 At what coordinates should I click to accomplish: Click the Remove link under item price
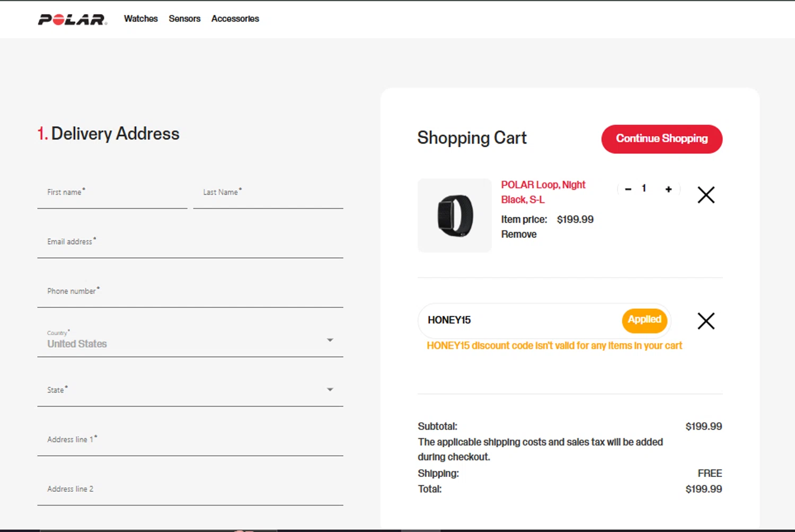point(519,234)
